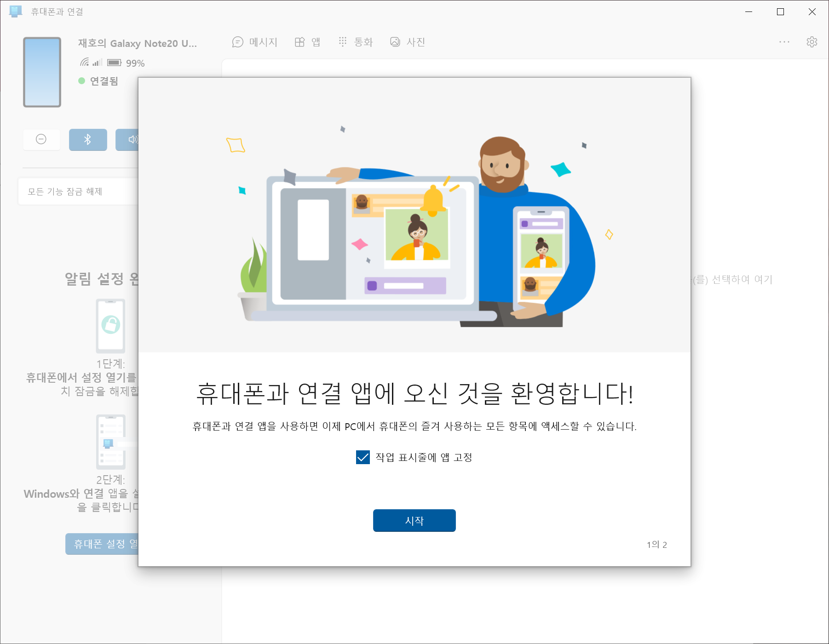Minimize the 휴대폰과 연결 window
The width and height of the screenshot is (829, 644).
(x=749, y=12)
